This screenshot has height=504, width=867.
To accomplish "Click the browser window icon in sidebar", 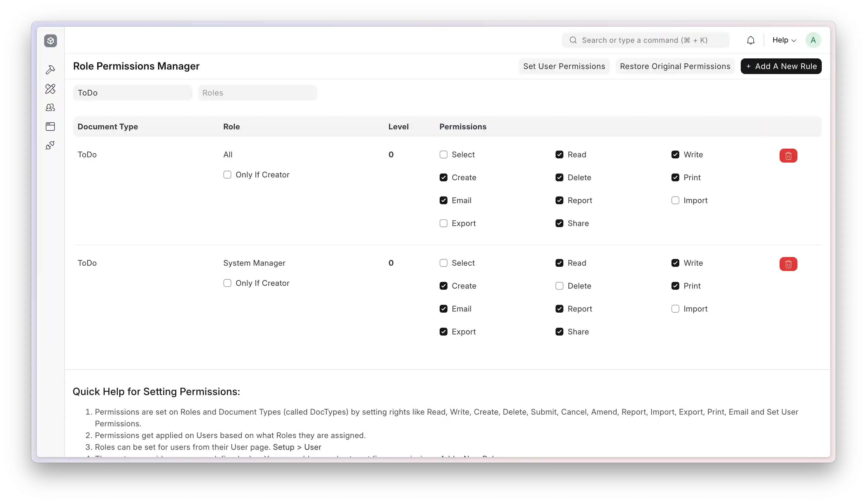I will tap(50, 126).
